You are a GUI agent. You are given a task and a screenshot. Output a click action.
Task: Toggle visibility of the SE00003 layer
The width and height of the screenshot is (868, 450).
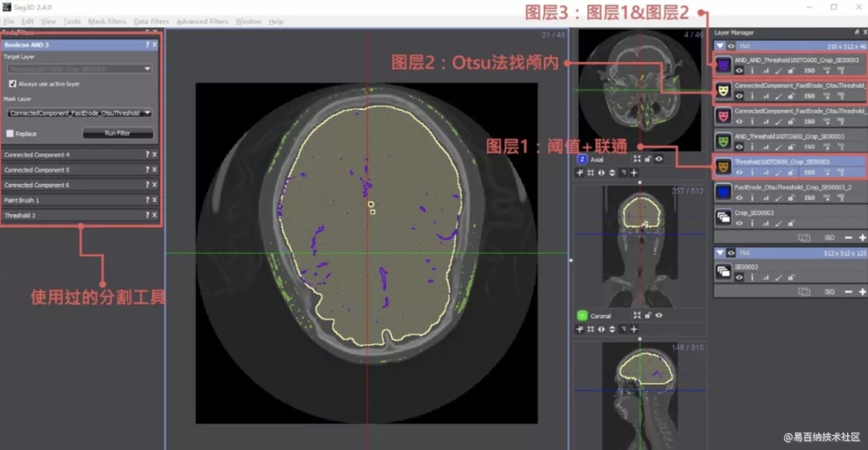(739, 278)
